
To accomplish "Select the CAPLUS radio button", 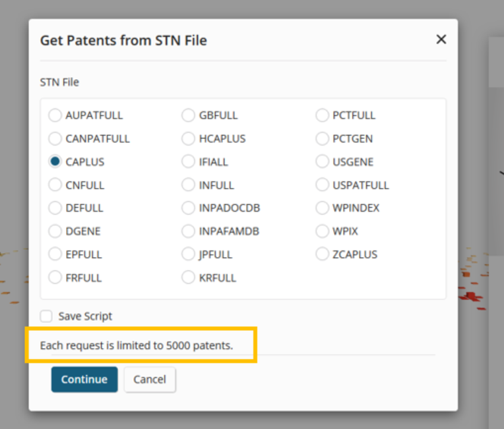I will click(55, 161).
